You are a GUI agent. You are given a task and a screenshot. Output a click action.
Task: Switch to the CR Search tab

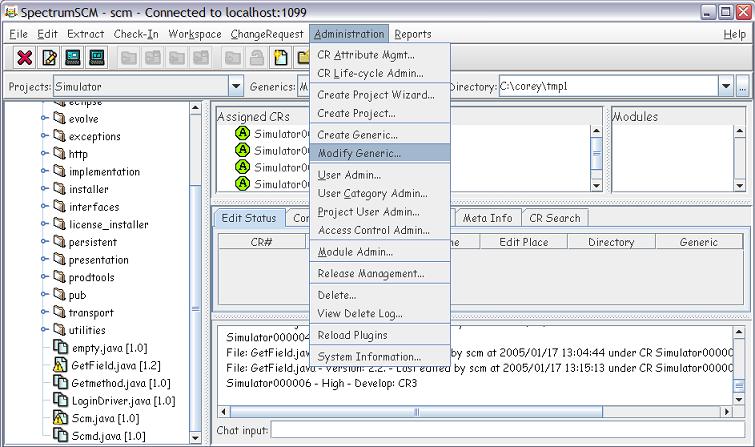[555, 218]
